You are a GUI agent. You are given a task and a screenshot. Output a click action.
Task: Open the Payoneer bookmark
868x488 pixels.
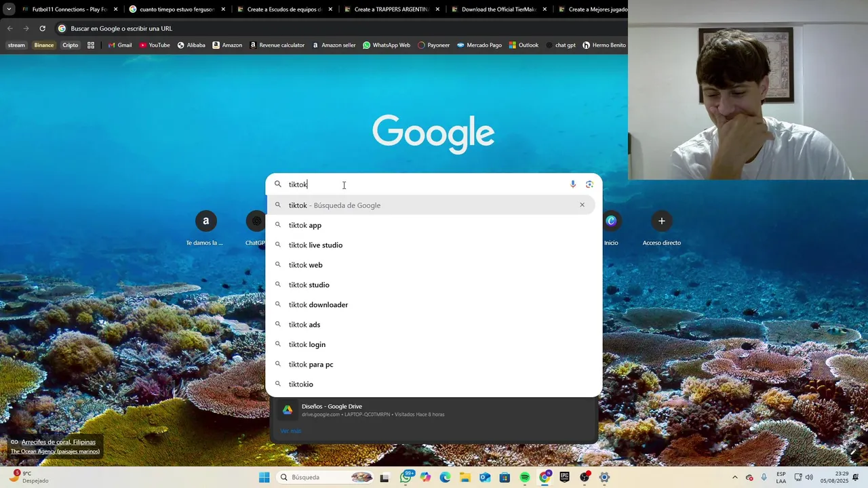pos(433,45)
